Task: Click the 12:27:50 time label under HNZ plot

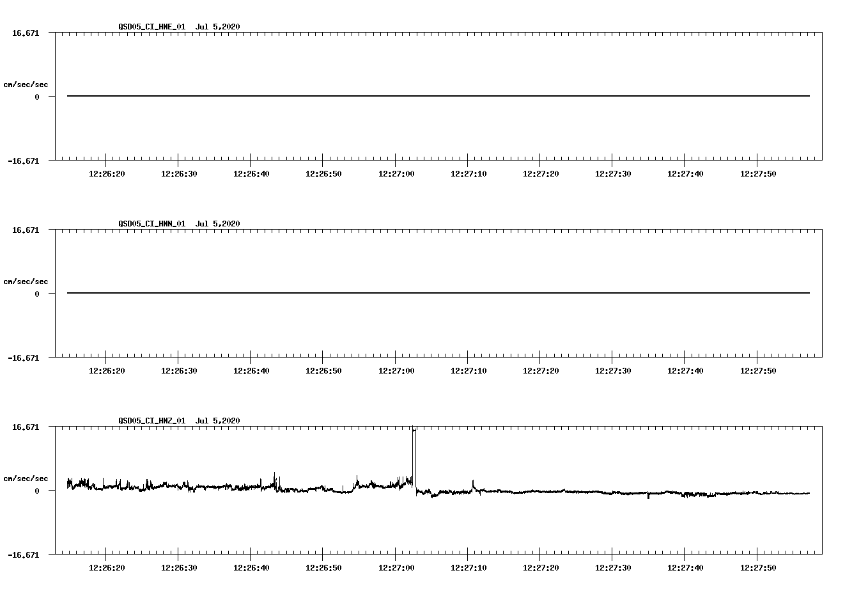Action: [758, 568]
